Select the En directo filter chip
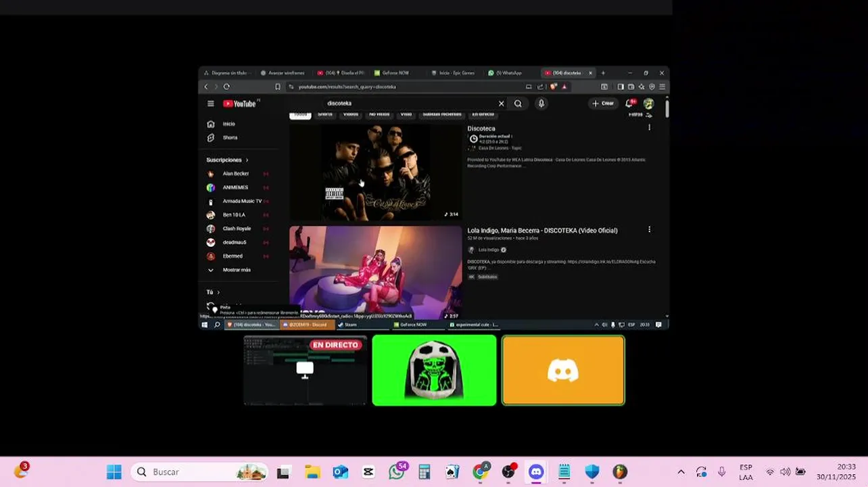Screen dimensions: 868x487 click(483, 114)
